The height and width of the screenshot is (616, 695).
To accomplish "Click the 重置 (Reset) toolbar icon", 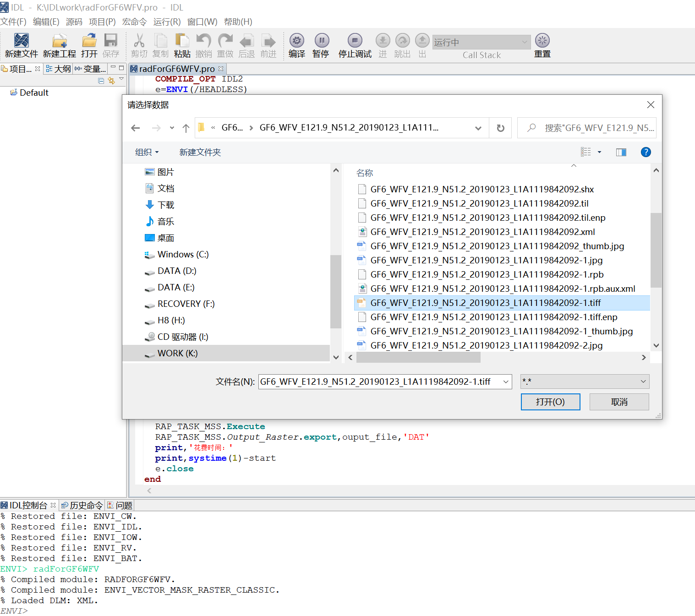I will click(x=542, y=40).
